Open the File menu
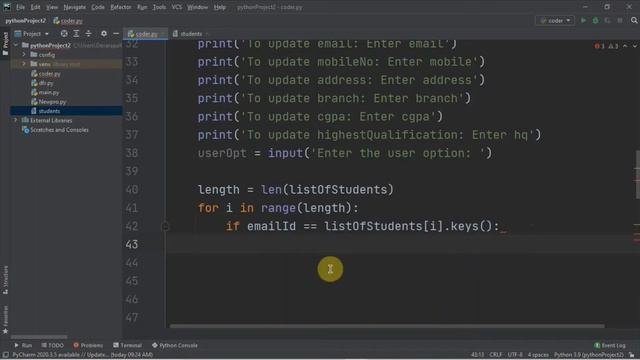 [20, 7]
